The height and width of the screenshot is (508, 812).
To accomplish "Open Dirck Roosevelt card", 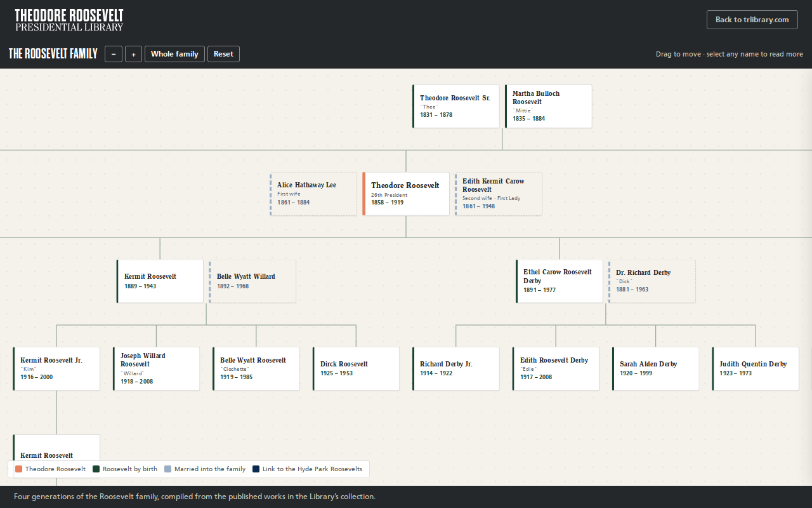I will [x=356, y=368].
